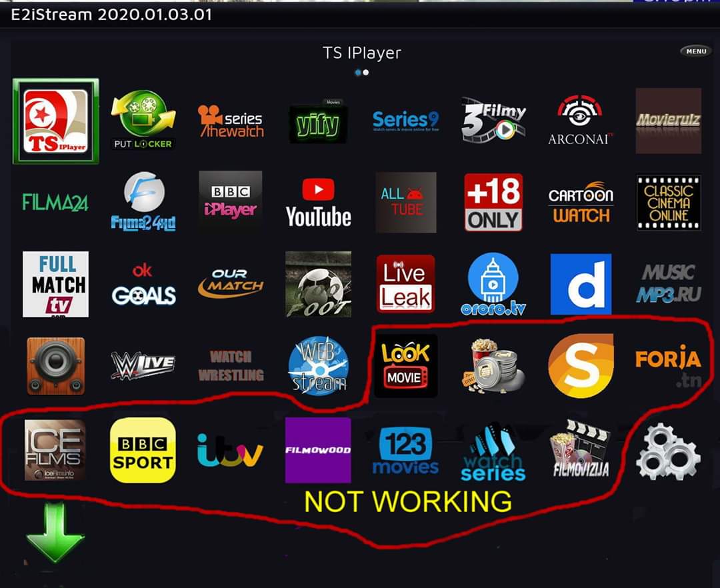Select the Our Match icon
Image resolution: width=720 pixels, height=588 pixels.
(x=231, y=284)
